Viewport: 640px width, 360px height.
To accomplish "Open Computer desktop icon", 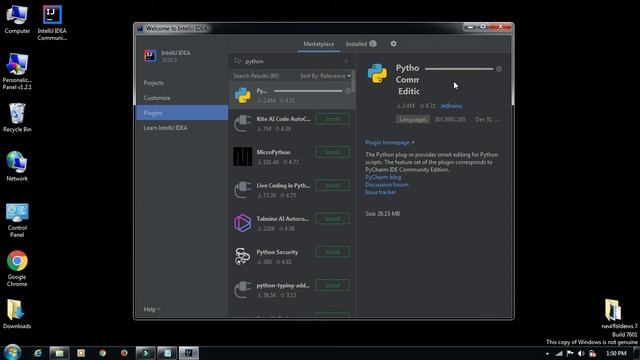I will click(17, 20).
